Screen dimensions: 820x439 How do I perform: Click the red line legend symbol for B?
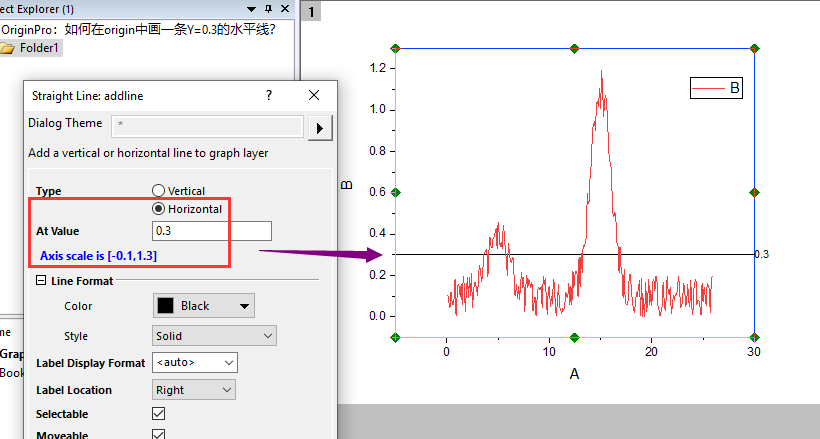pos(709,89)
